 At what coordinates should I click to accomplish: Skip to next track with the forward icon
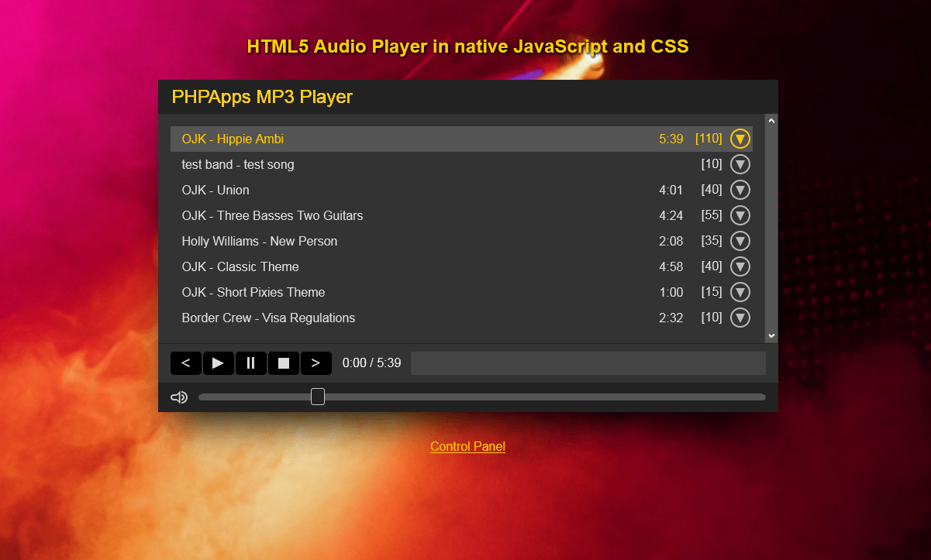point(316,362)
